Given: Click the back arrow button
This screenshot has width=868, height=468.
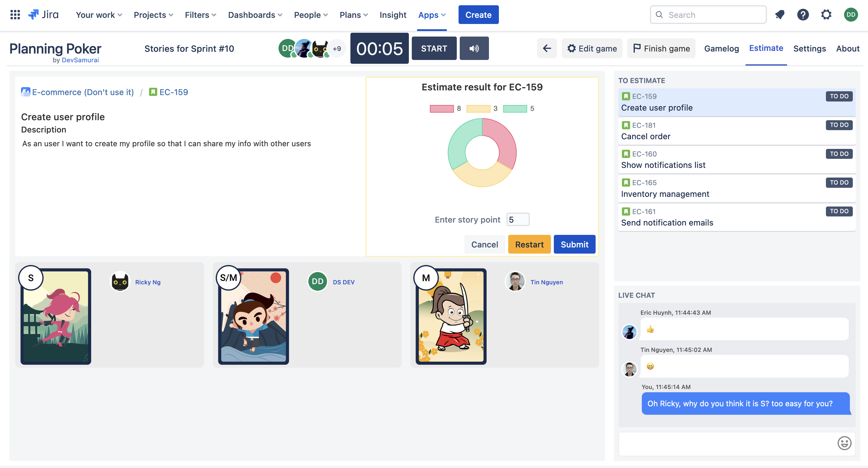Looking at the screenshot, I should [547, 49].
